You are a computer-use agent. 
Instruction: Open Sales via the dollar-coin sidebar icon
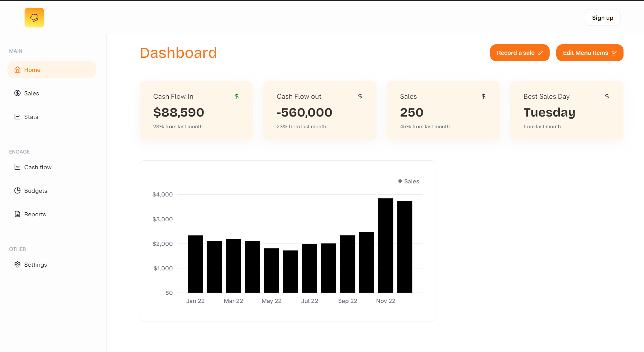[17, 93]
